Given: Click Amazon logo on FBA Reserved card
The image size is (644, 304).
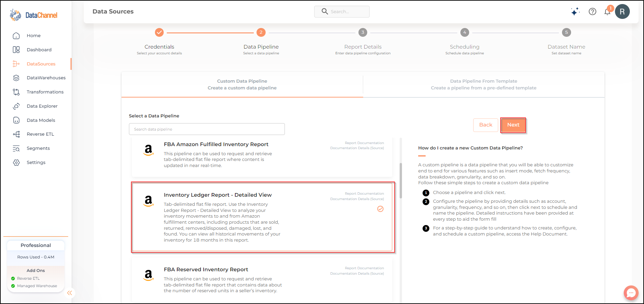Looking at the screenshot, I should [149, 275].
